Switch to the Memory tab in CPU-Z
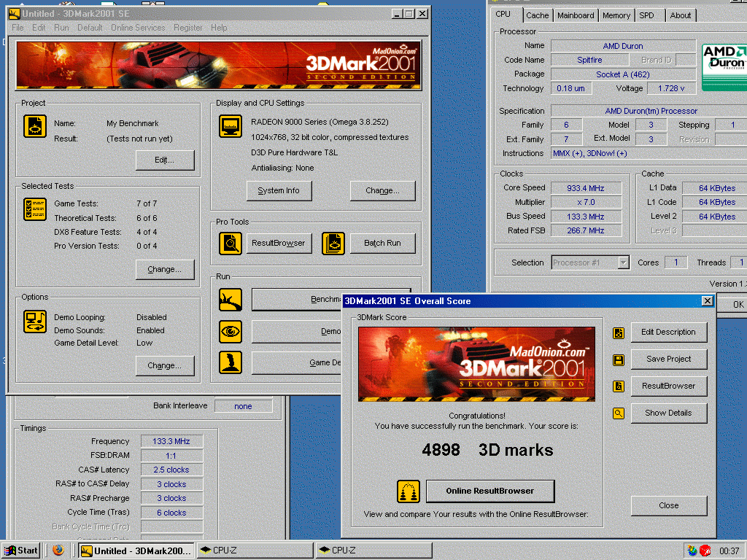 (616, 15)
